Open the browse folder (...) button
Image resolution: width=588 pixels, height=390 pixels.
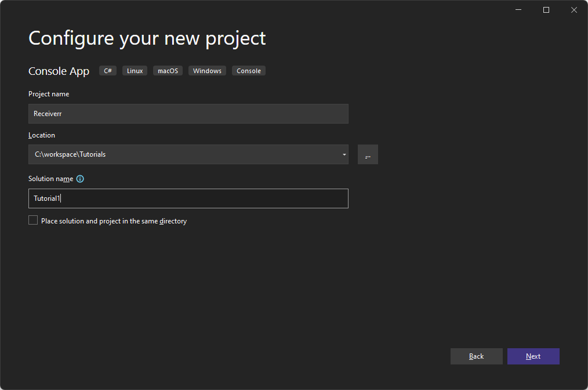click(368, 154)
